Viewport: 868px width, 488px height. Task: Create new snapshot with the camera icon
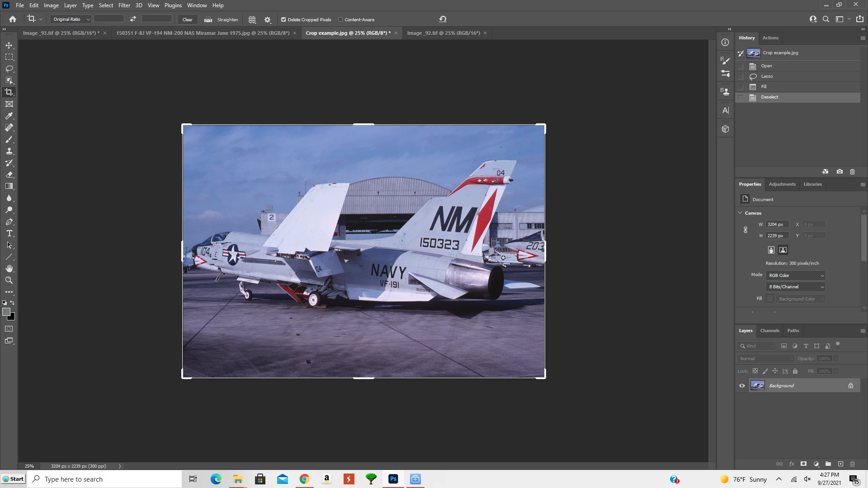click(840, 172)
